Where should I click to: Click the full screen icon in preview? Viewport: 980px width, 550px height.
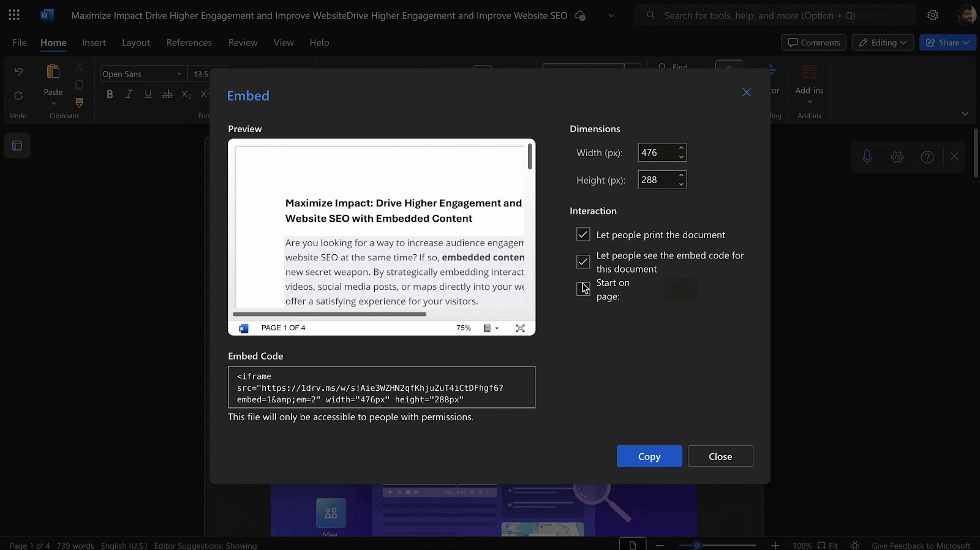[x=520, y=328]
